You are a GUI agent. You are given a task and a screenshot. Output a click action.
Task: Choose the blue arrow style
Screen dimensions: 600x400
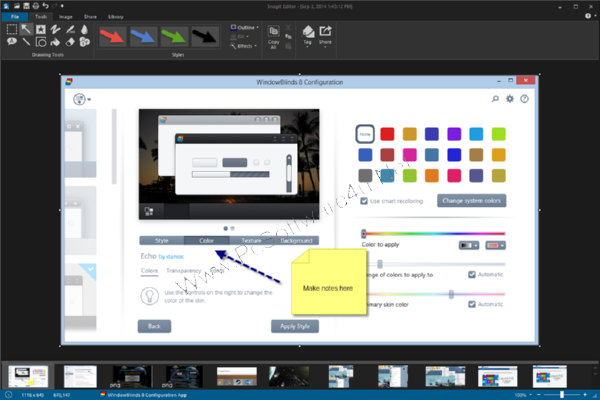point(143,37)
